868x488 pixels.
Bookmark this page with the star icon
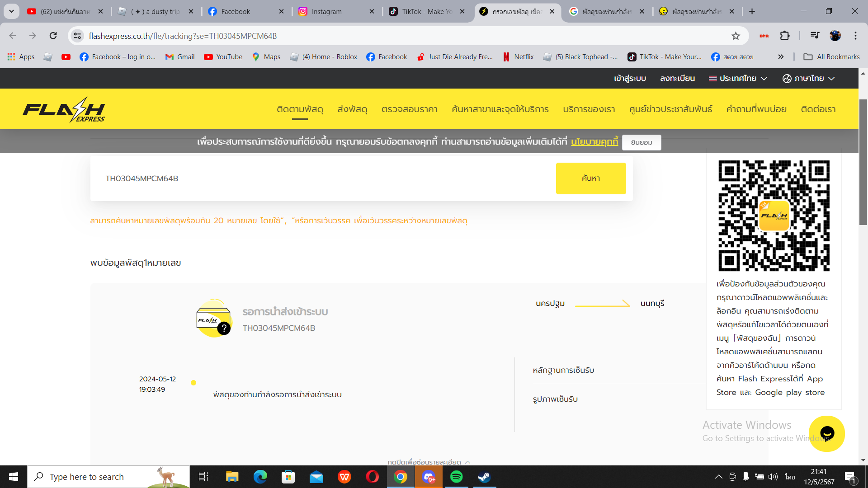736,36
